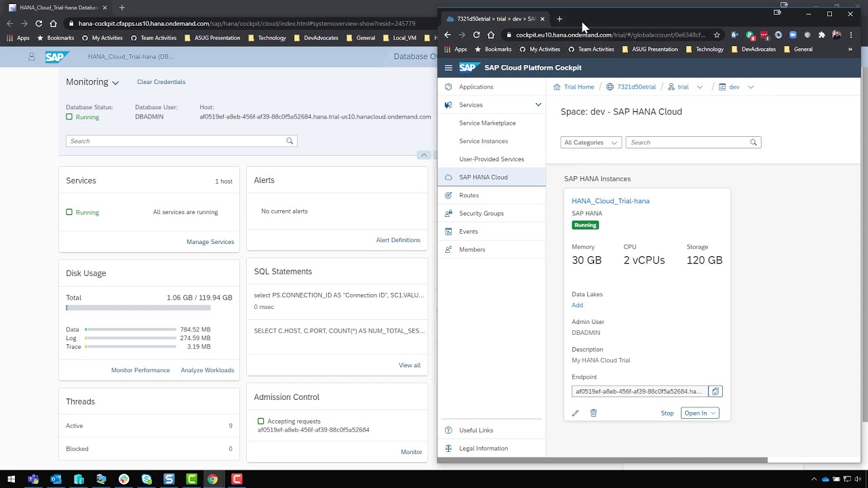Expand the trial breadcrumb dropdown arrow
This screenshot has height=488, width=868.
click(700, 87)
